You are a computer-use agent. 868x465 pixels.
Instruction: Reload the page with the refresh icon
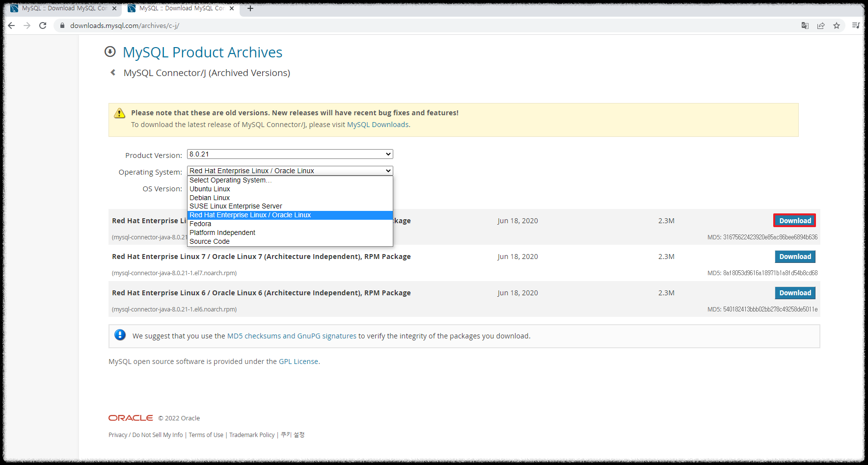(x=43, y=26)
